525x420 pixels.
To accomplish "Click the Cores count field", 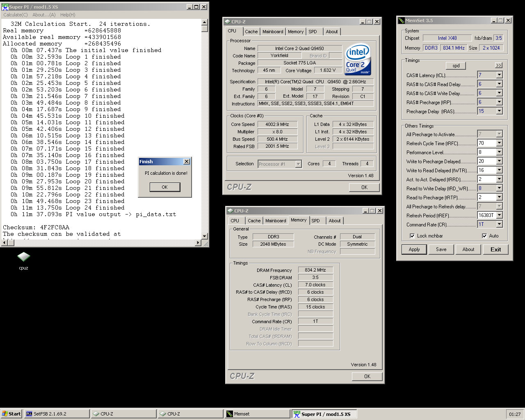I will [x=329, y=164].
